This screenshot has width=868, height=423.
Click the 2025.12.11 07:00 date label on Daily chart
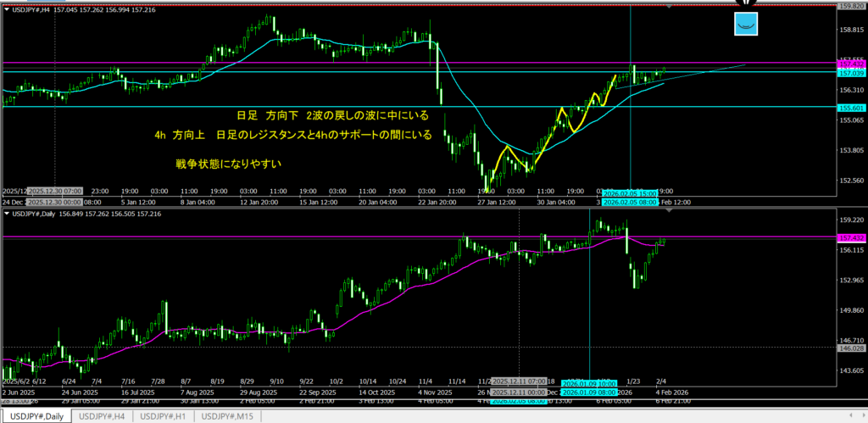(x=519, y=381)
